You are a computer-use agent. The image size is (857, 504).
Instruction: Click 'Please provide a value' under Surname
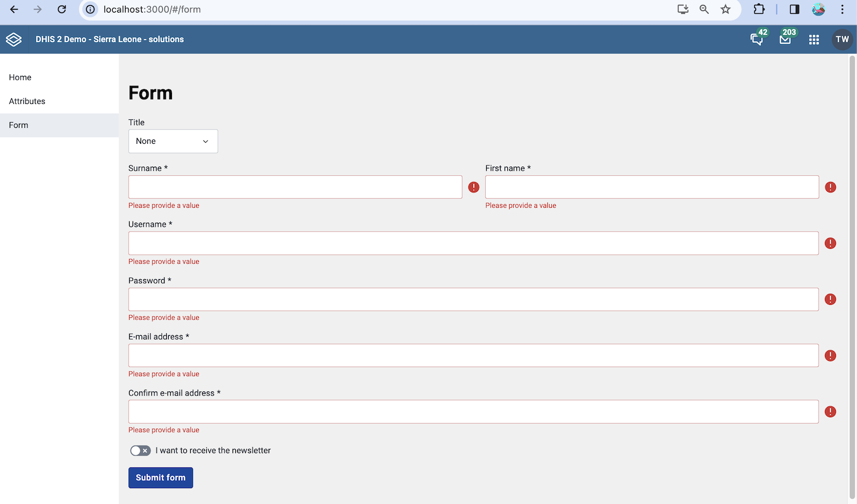click(x=164, y=205)
